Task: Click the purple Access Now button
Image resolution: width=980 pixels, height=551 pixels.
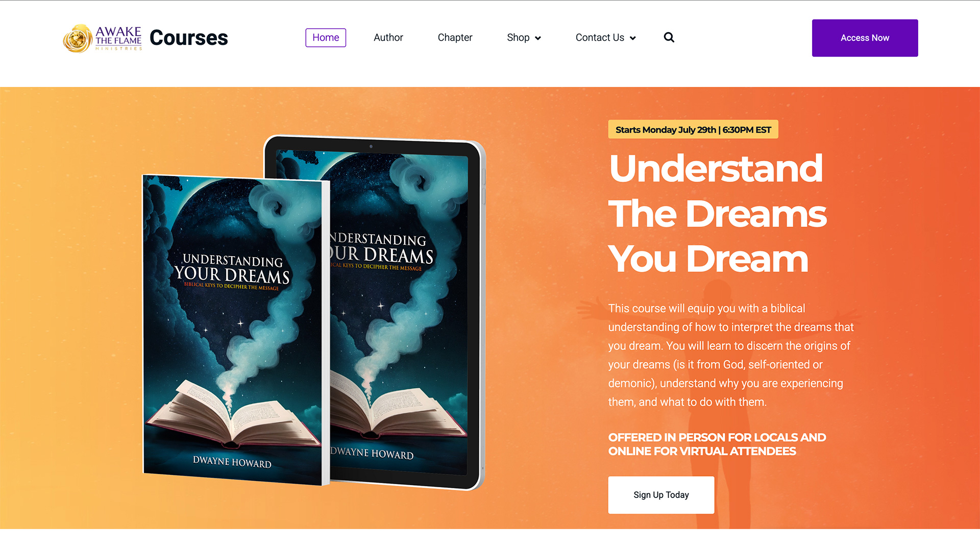Action: click(865, 38)
